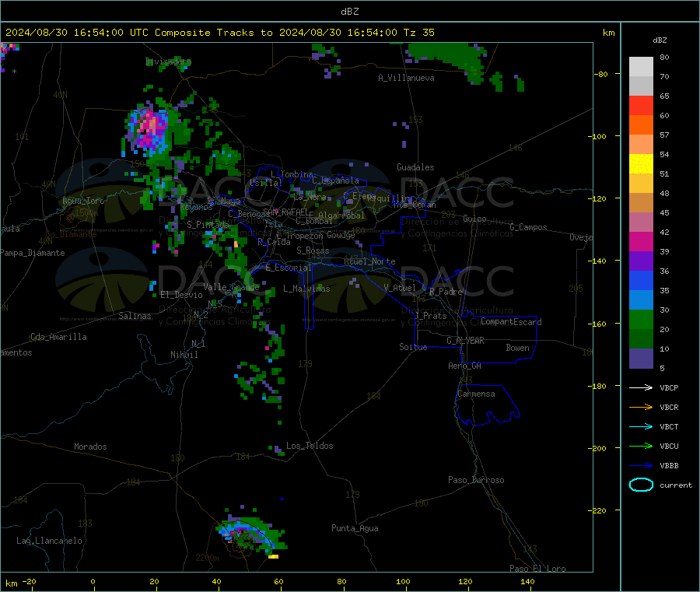Image resolution: width=700 pixels, height=592 pixels.
Task: Click the L_Malvinas map label
Action: (x=306, y=289)
